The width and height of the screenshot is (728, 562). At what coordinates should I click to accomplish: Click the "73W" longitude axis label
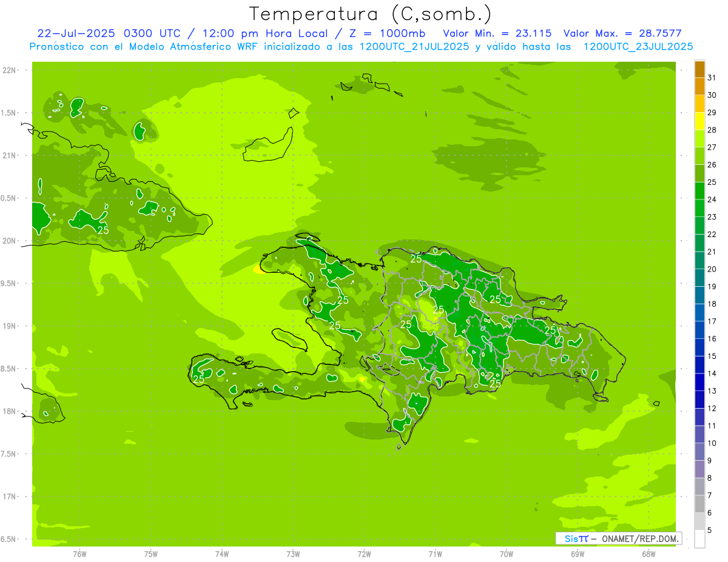293,554
